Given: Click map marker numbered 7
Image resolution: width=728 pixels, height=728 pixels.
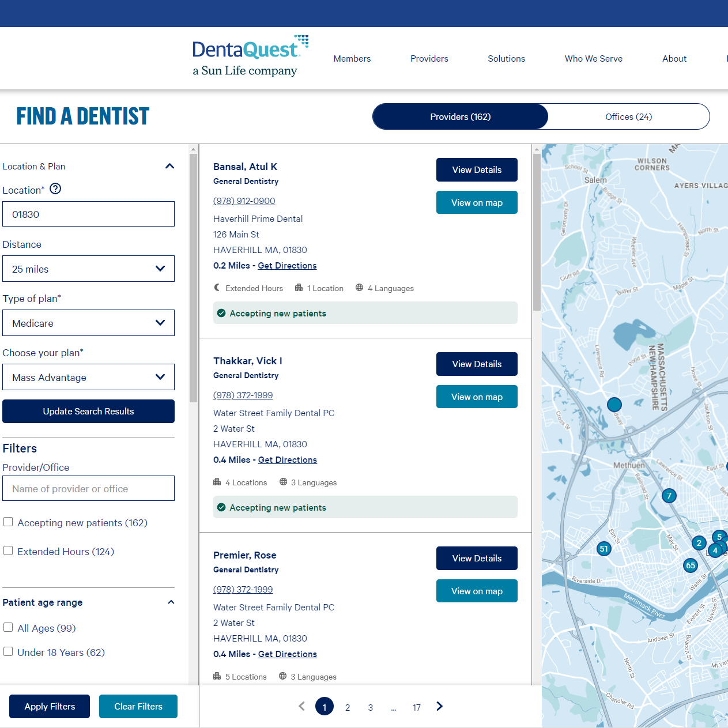Looking at the screenshot, I should 669,496.
